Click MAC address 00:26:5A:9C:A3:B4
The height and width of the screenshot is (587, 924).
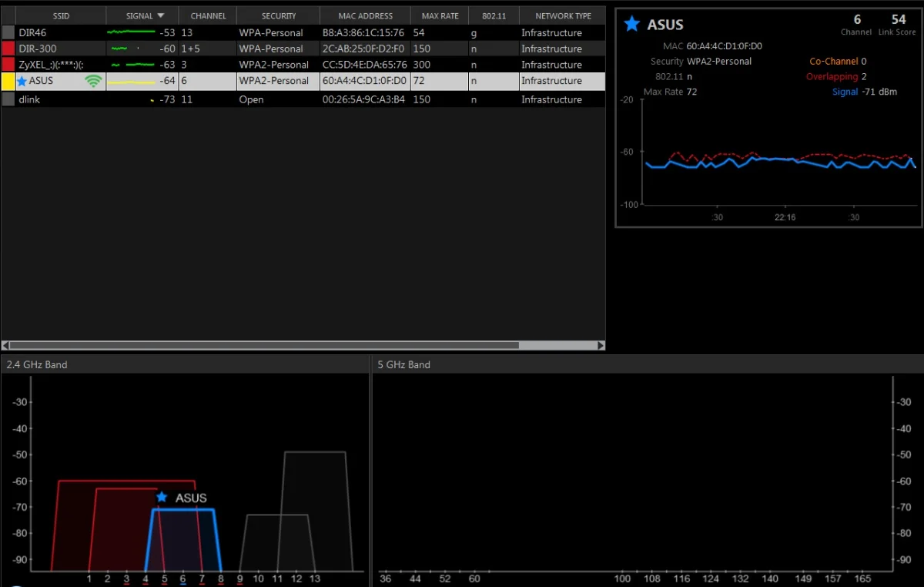[x=363, y=99]
